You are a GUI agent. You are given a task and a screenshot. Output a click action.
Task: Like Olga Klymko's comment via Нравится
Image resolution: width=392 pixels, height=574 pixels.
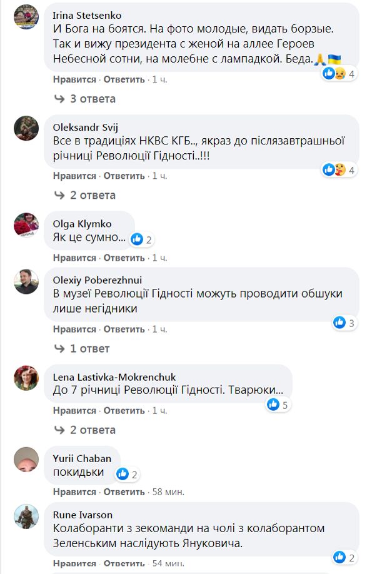click(74, 258)
